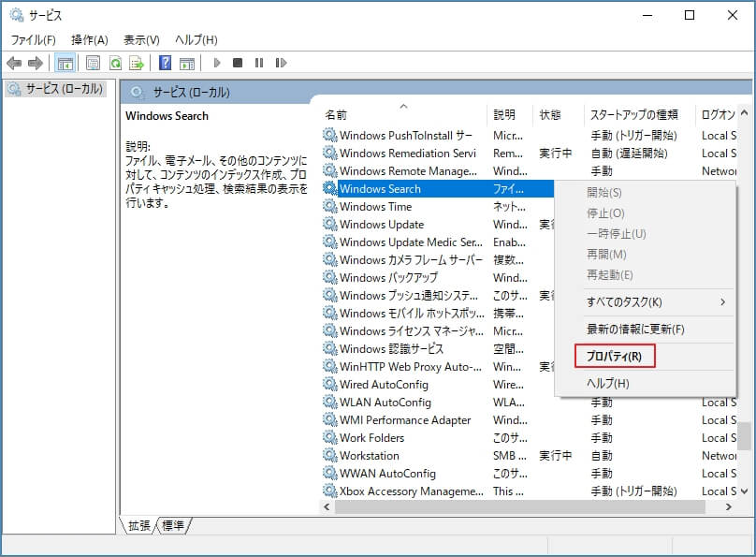This screenshot has width=756, height=557.
Task: Click the blue Help question mark icon
Action: click(165, 63)
